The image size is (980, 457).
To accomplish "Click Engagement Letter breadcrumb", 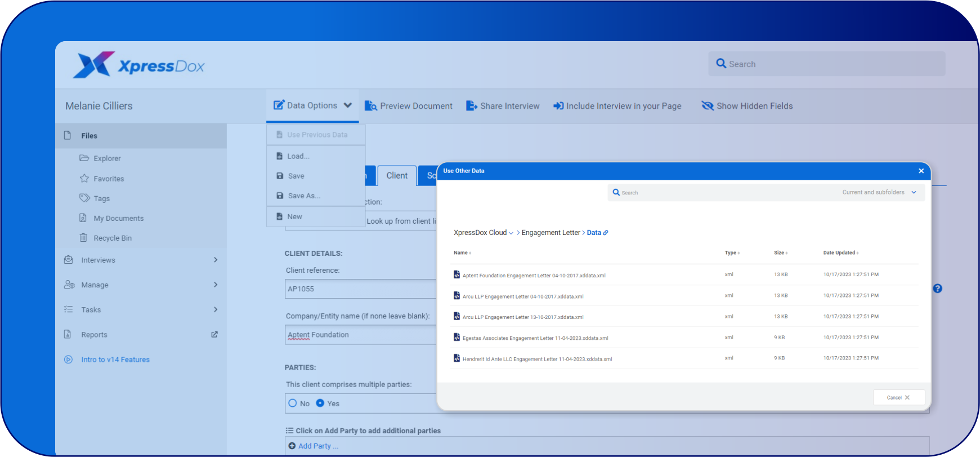I will tap(551, 232).
